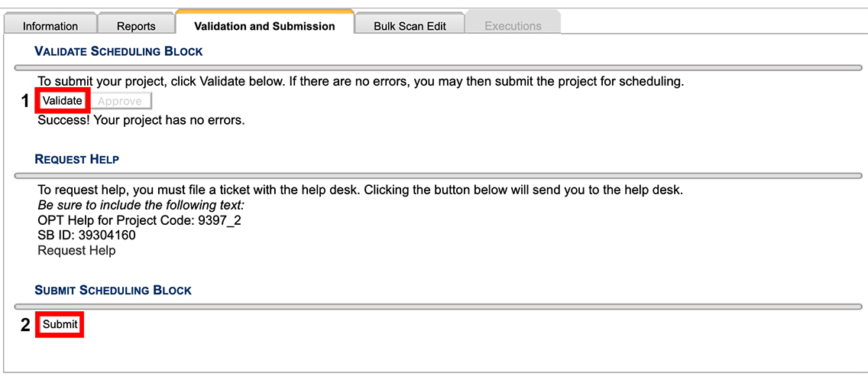Submit the scheduling block

pyautogui.click(x=60, y=324)
